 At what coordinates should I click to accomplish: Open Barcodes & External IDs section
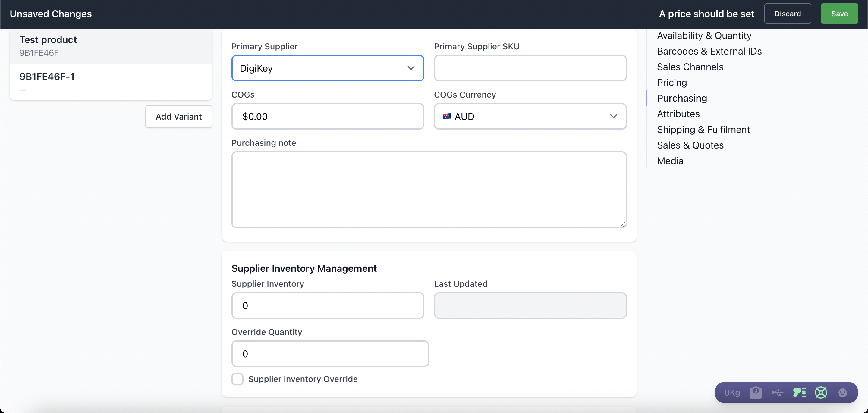(x=709, y=51)
